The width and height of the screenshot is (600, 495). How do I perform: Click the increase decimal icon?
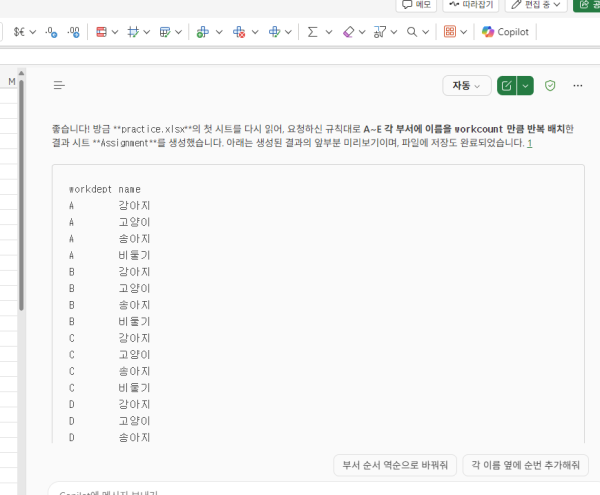tap(51, 32)
